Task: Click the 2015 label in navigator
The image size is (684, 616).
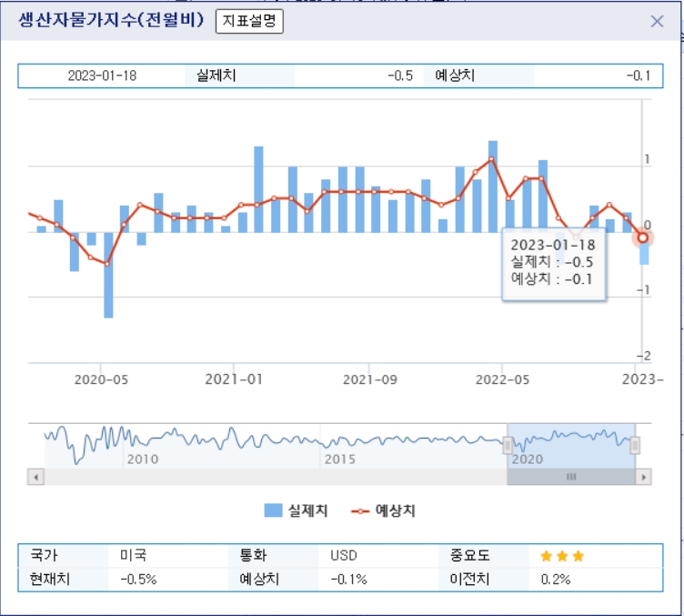Action: pyautogui.click(x=340, y=459)
